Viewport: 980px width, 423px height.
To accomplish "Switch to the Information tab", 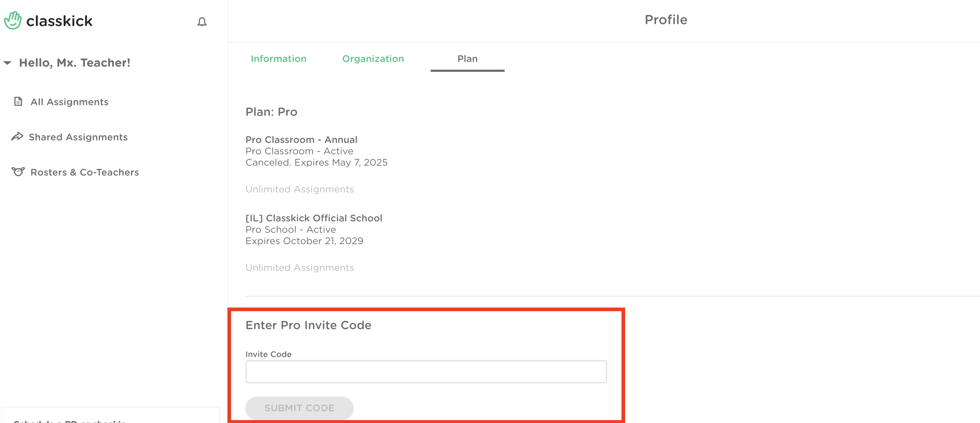I will click(278, 59).
